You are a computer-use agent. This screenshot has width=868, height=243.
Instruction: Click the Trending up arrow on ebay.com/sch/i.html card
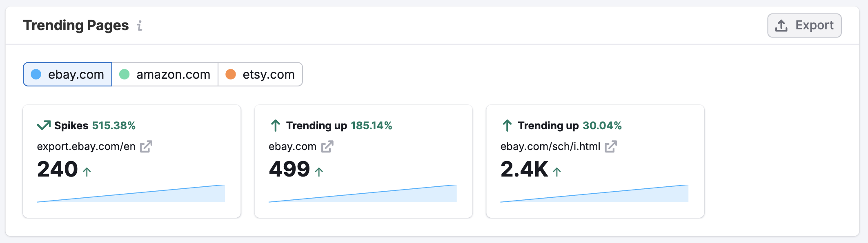pyautogui.click(x=507, y=125)
